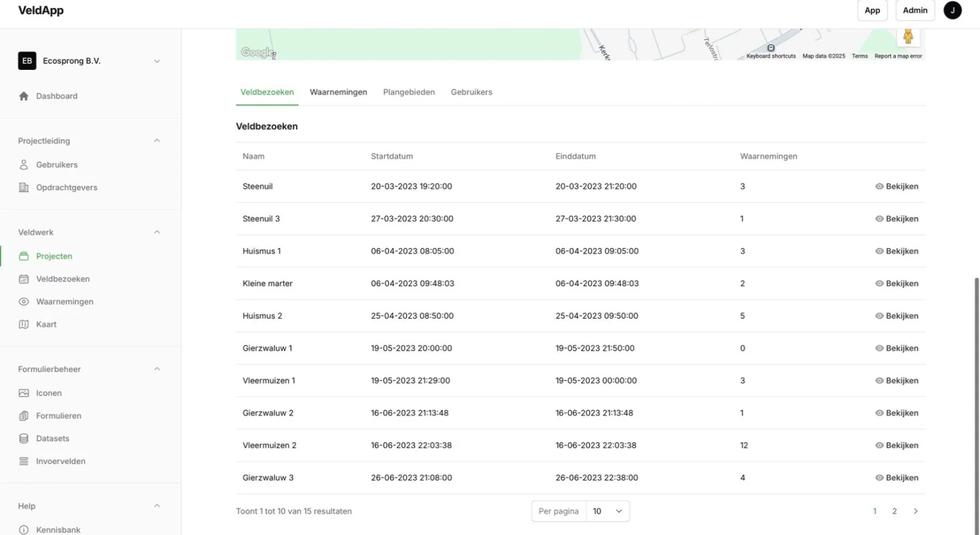Go to next page arrow

pos(916,511)
